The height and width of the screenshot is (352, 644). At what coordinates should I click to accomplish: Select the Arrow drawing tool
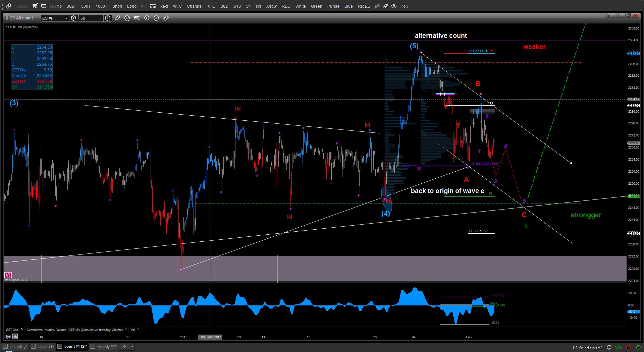pyautogui.click(x=271, y=6)
